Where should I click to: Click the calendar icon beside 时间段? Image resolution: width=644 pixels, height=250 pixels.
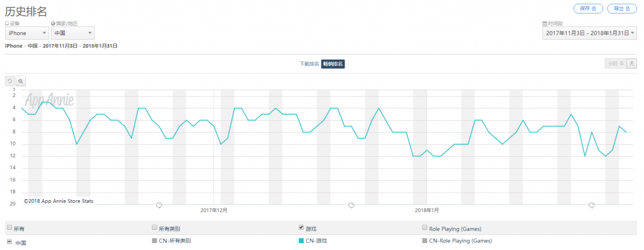click(x=545, y=24)
